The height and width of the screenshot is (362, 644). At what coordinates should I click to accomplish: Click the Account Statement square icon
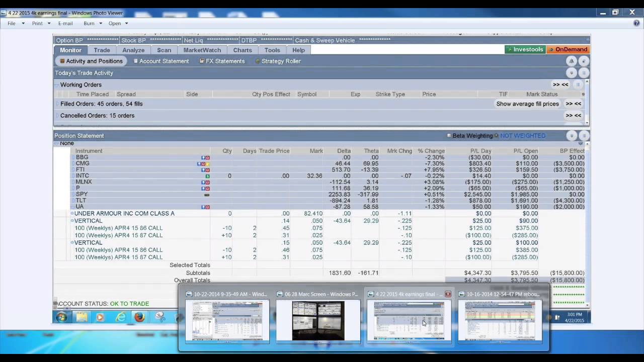[135, 61]
